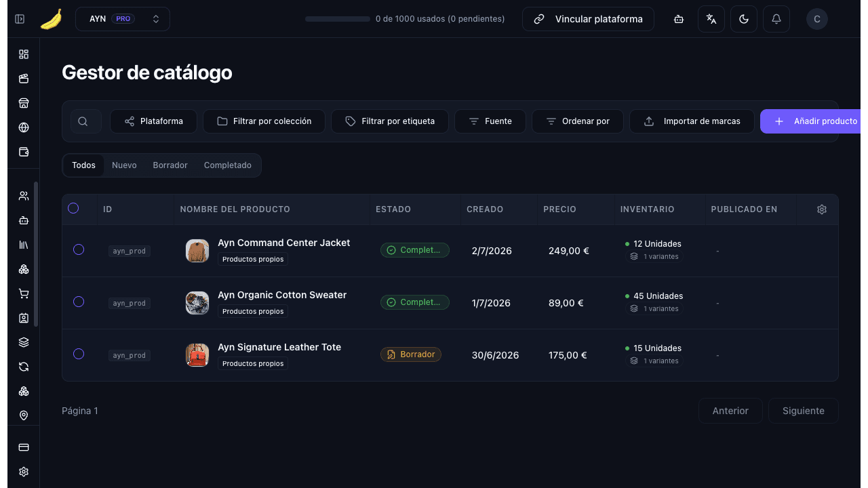The image size is (868, 488).
Task: Open the wallet icon in sidebar
Action: click(24, 152)
